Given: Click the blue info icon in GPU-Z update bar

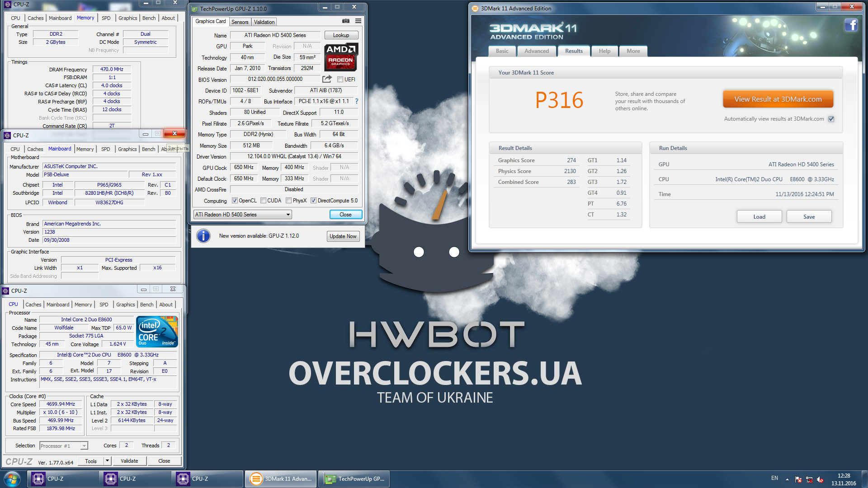Looking at the screenshot, I should click(x=203, y=236).
